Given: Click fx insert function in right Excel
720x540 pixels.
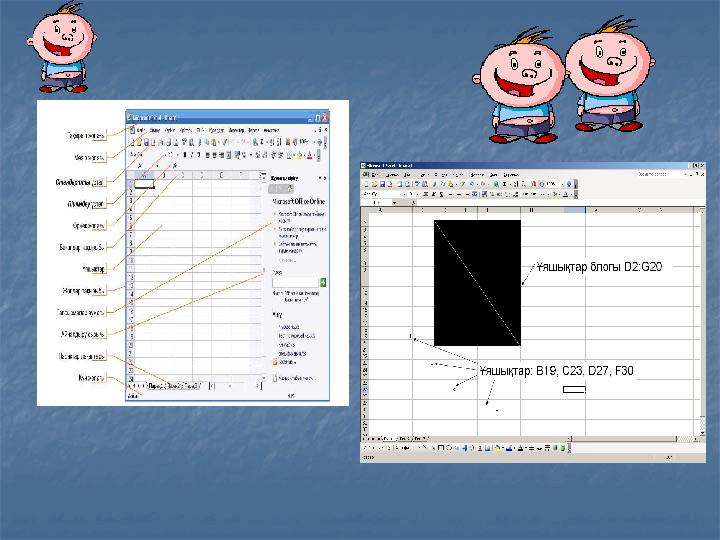Looking at the screenshot, I should pyautogui.click(x=413, y=202).
